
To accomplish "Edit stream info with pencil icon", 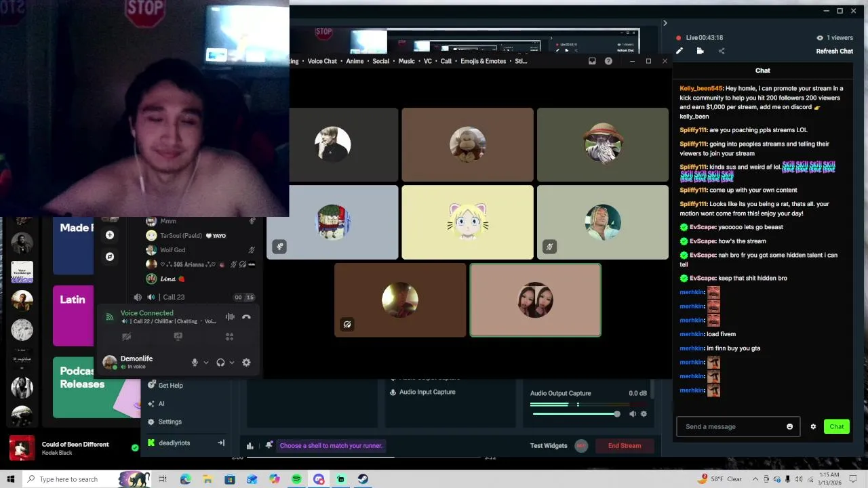I will (x=679, y=51).
